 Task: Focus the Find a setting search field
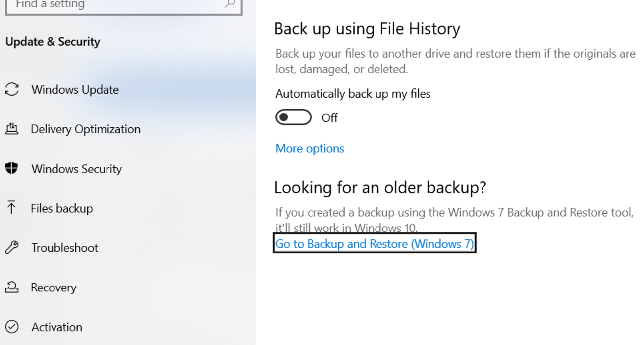(114, 5)
